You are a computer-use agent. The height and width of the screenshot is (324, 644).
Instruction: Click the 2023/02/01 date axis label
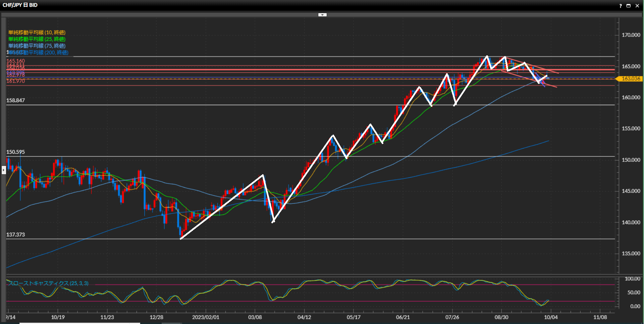(206, 317)
